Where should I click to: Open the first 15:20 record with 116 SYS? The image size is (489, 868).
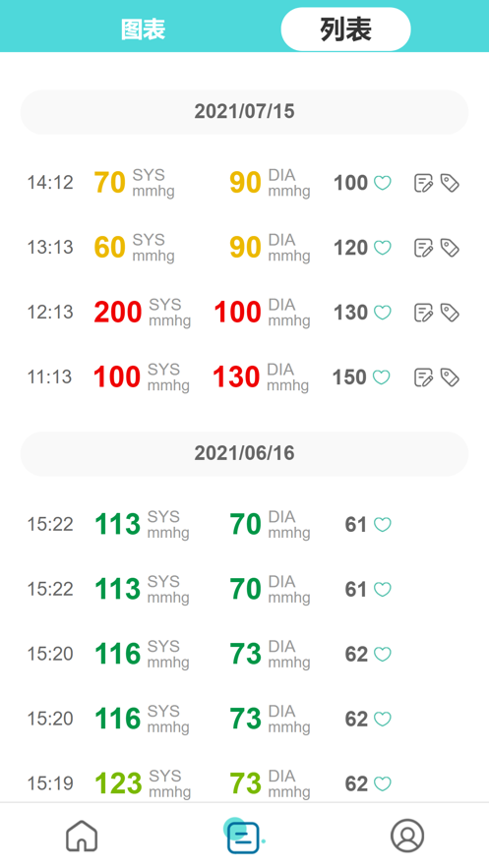pyautogui.click(x=244, y=654)
